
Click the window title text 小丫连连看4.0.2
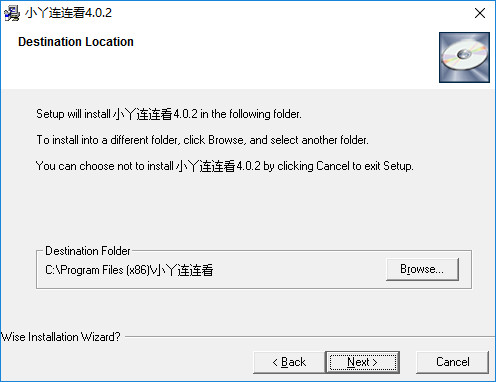click(68, 13)
